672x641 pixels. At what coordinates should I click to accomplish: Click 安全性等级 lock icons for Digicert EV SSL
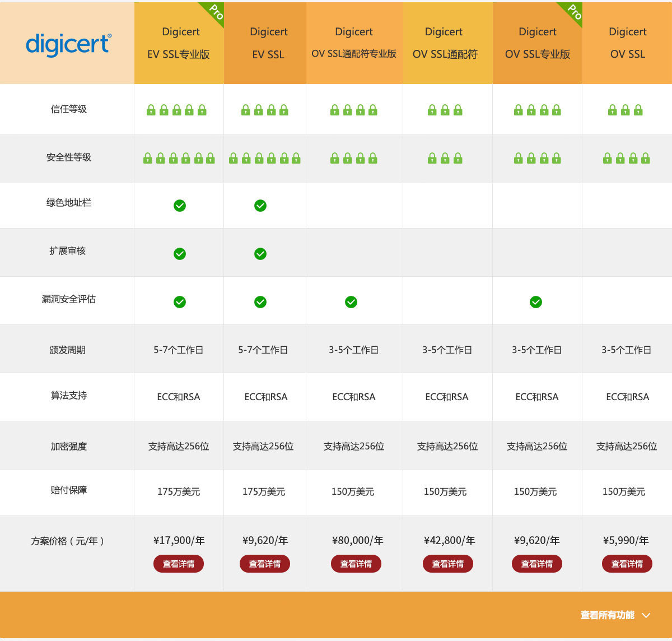265,158
